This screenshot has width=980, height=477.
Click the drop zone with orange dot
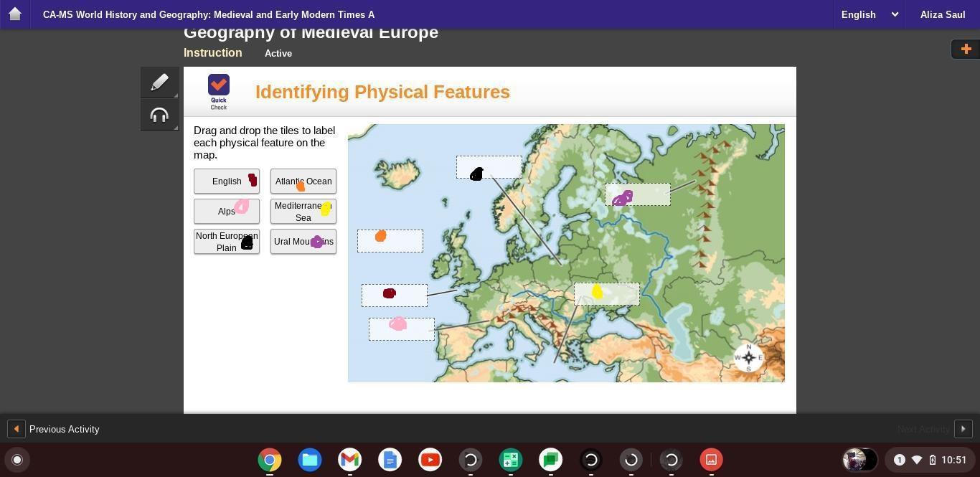pyautogui.click(x=390, y=241)
